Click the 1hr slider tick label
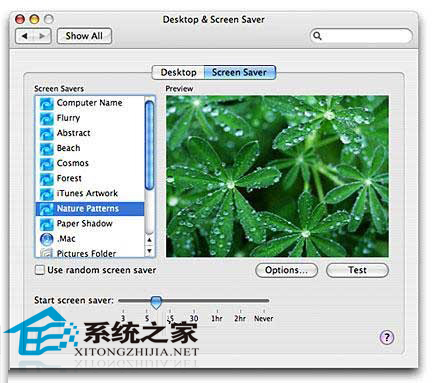 pos(217,319)
